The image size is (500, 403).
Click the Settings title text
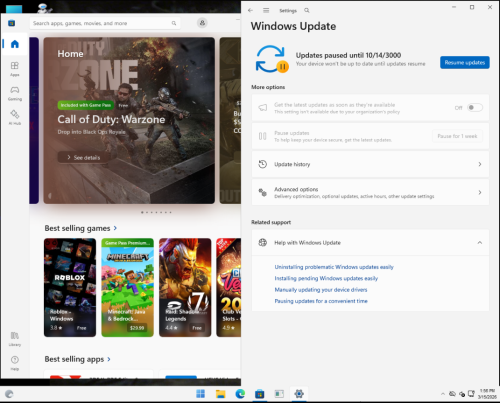(288, 11)
